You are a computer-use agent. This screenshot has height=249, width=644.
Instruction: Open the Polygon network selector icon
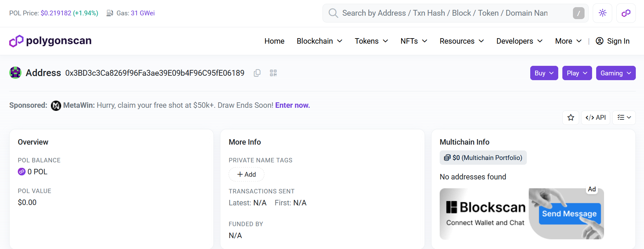point(626,13)
